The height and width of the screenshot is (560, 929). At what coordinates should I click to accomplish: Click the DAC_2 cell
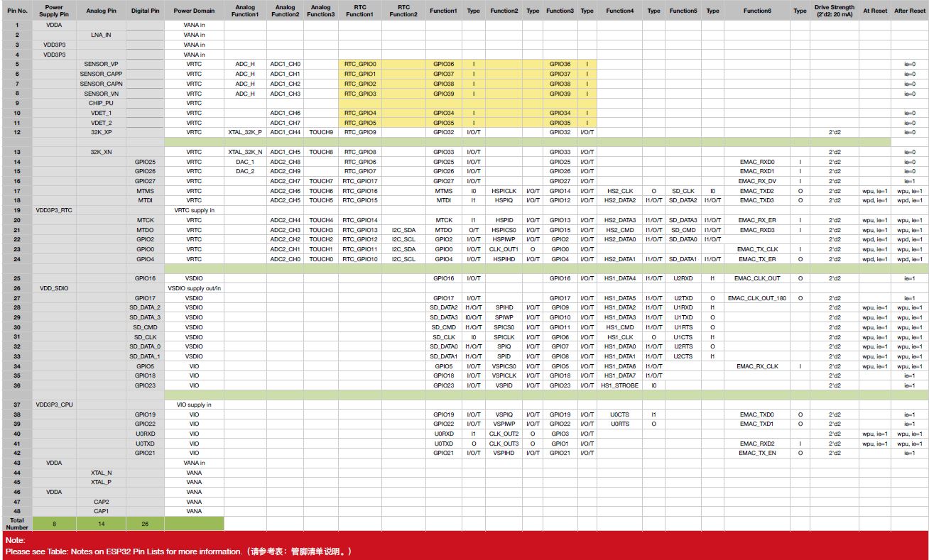(245, 171)
